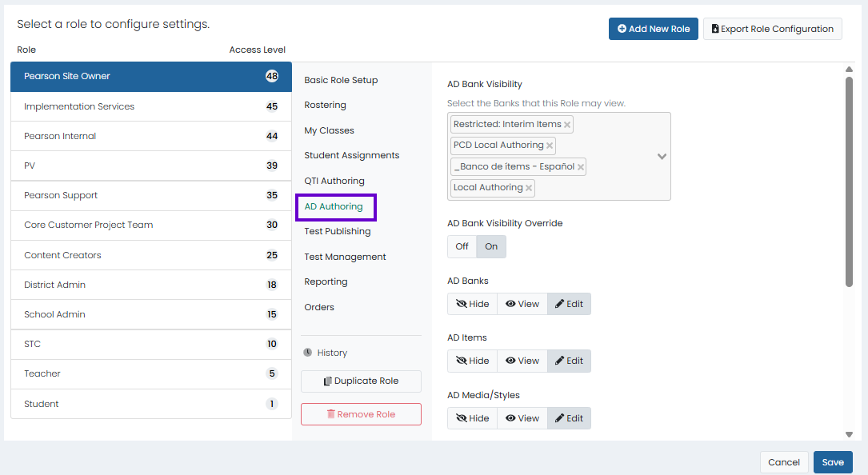Set AD Banks to Hide
The width and height of the screenshot is (868, 475).
click(472, 304)
